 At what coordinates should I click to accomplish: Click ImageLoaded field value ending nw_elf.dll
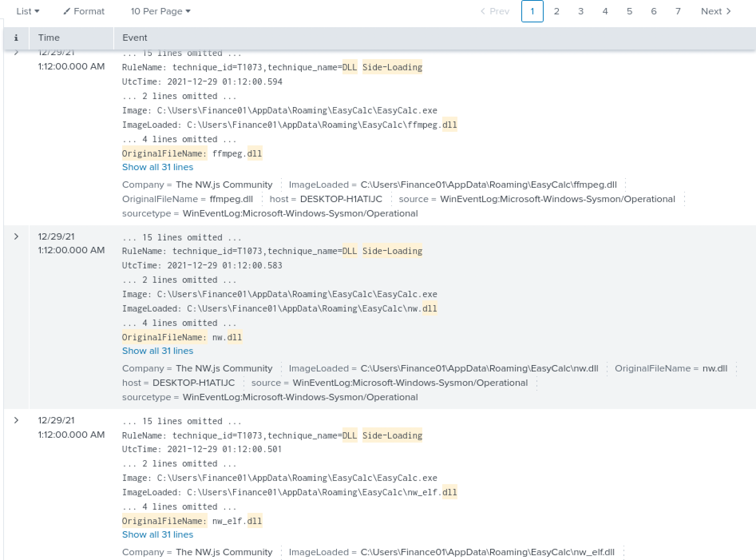coord(487,552)
